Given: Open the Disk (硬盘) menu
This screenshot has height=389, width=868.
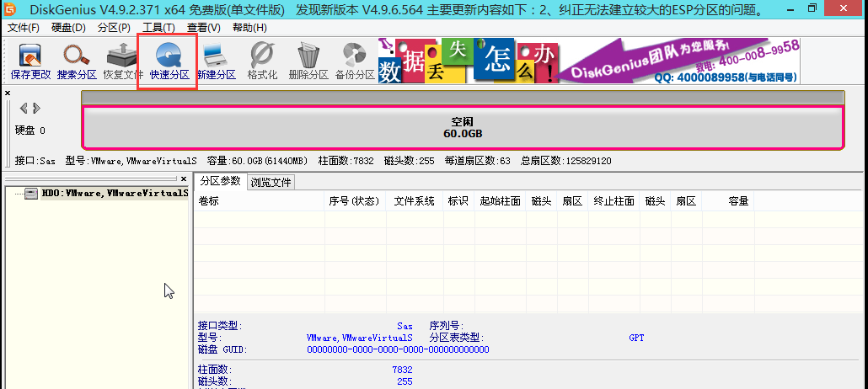Looking at the screenshot, I should (x=68, y=28).
